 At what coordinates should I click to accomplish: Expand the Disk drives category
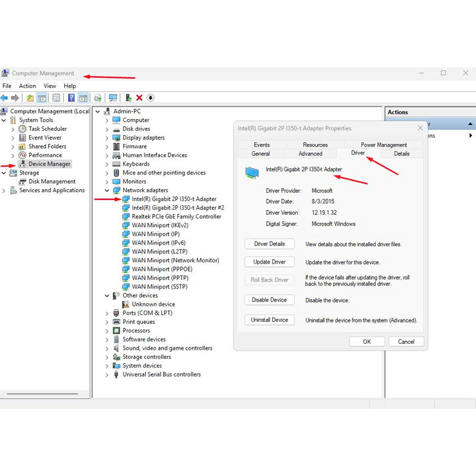[107, 129]
